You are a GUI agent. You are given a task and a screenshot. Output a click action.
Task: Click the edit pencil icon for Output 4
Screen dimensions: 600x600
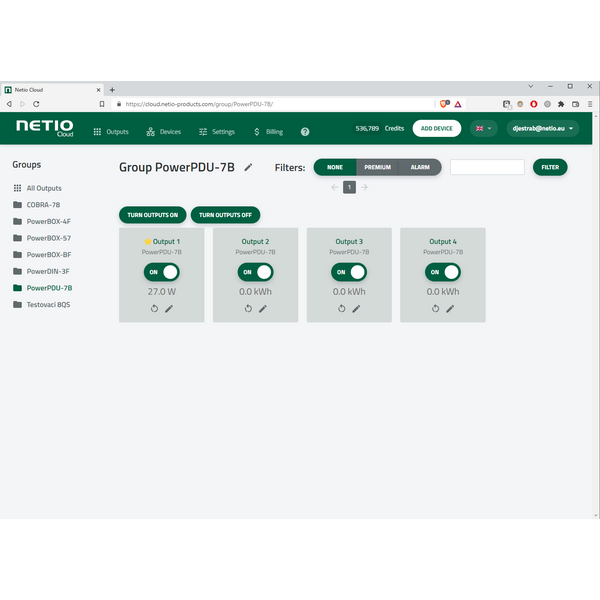450,309
